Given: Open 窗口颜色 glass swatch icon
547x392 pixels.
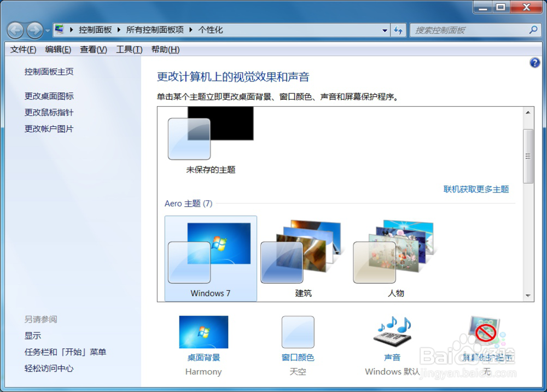Looking at the screenshot, I should [x=298, y=332].
